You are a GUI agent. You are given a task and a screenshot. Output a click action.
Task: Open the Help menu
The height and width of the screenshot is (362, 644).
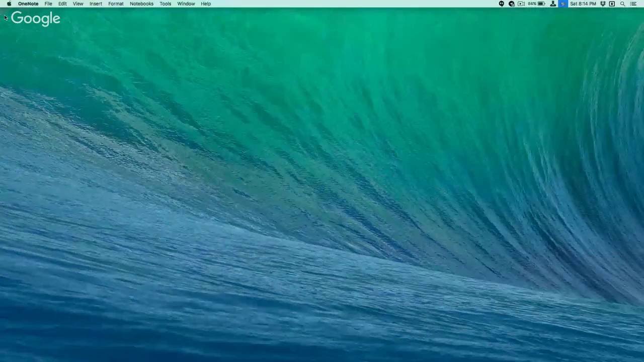[206, 4]
